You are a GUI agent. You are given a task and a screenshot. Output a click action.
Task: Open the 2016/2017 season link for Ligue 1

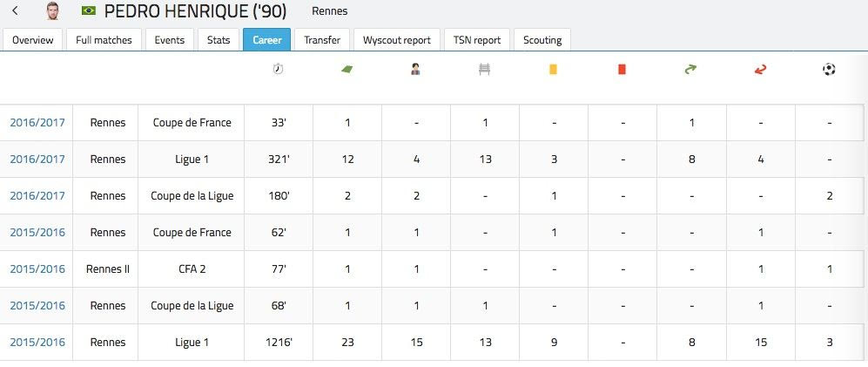tap(37, 160)
